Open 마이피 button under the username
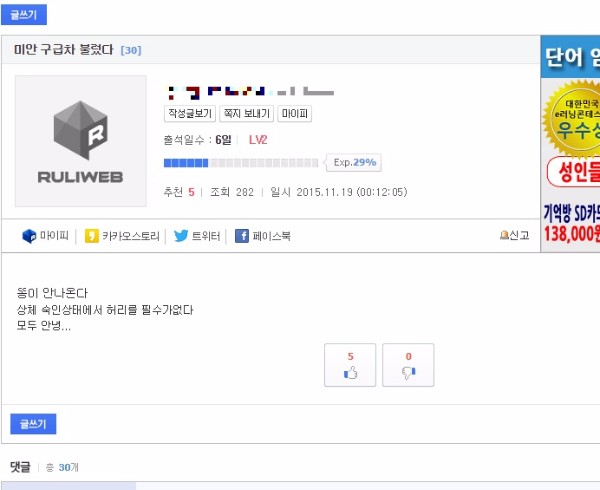The width and height of the screenshot is (600, 490). tap(294, 114)
